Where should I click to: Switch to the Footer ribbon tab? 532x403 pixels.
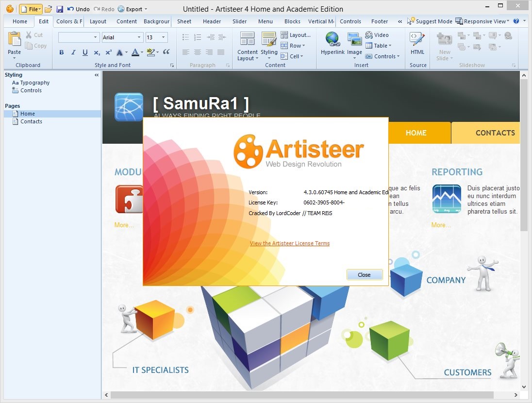pyautogui.click(x=379, y=21)
